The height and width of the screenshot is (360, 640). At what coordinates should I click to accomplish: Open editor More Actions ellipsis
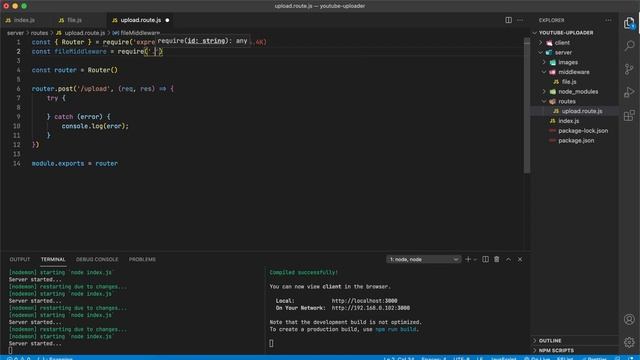point(520,20)
